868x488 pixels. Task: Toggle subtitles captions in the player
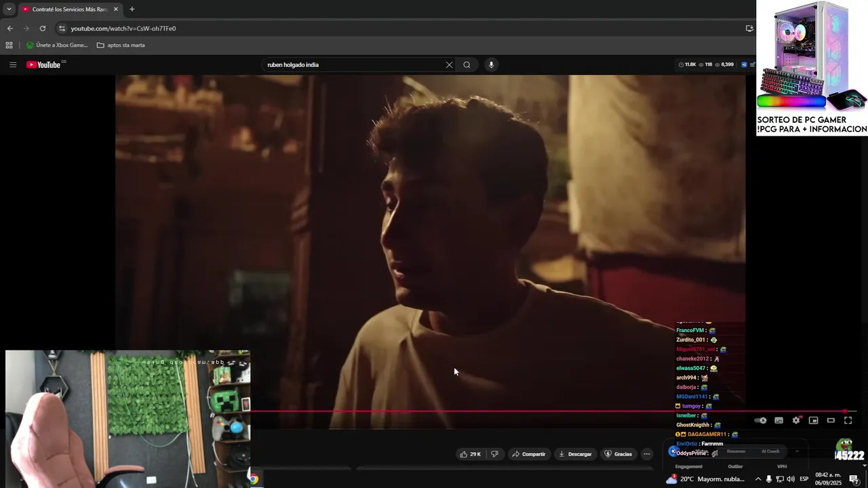pos(778,421)
